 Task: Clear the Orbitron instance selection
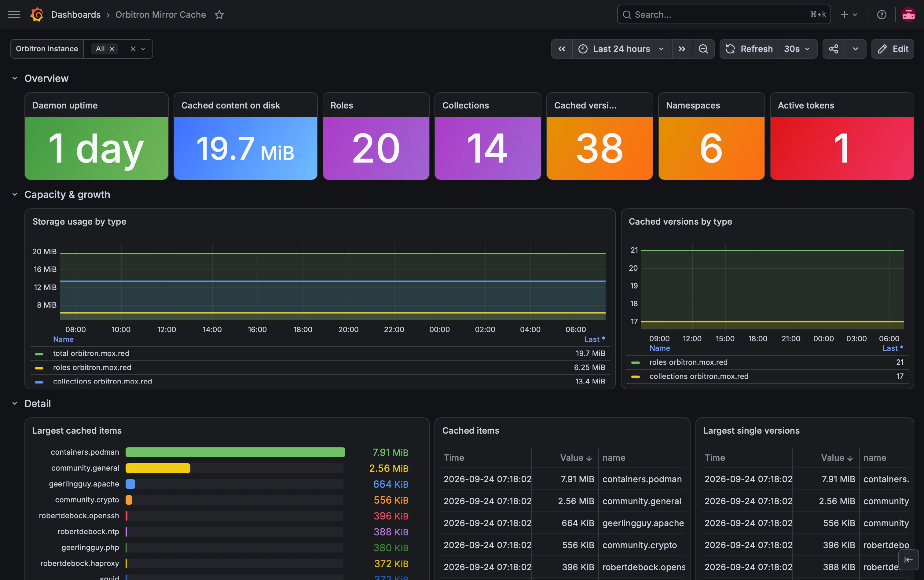pyautogui.click(x=133, y=49)
